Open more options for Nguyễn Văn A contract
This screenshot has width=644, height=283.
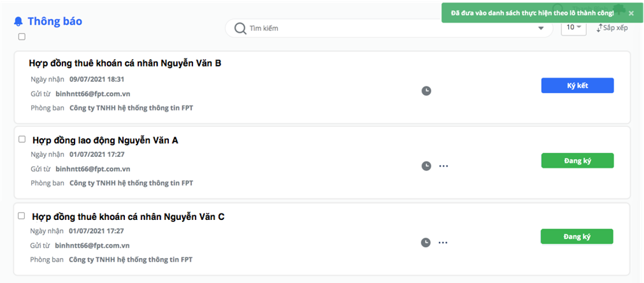(x=443, y=166)
